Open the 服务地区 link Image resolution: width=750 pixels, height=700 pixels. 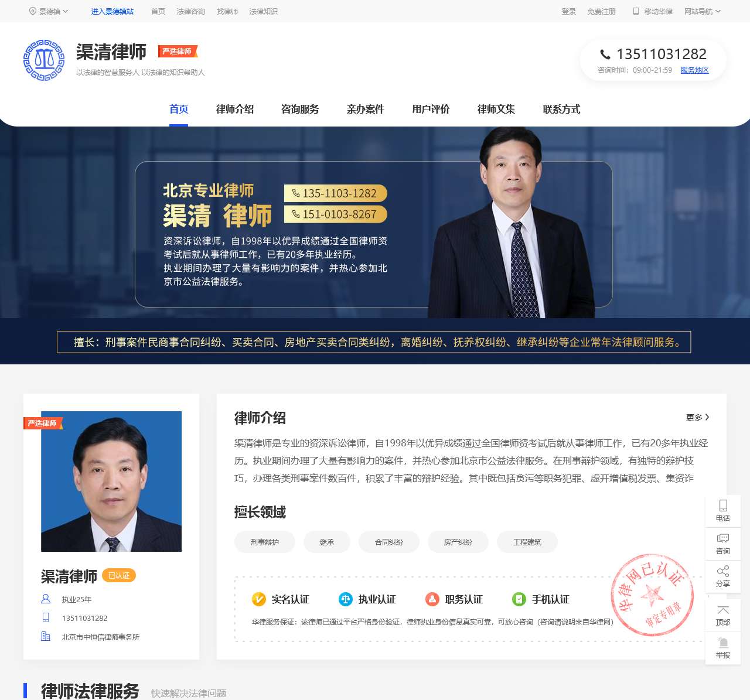pos(694,70)
